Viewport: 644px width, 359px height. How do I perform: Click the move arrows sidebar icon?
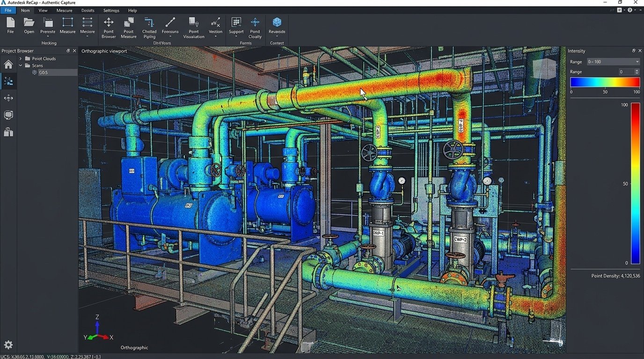tap(8, 98)
